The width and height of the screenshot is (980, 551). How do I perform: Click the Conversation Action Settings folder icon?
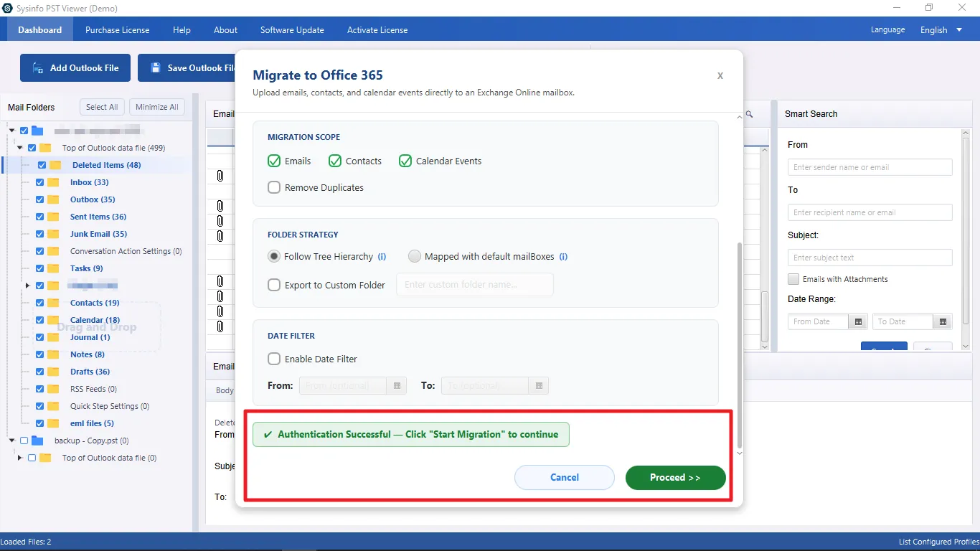[53, 251]
